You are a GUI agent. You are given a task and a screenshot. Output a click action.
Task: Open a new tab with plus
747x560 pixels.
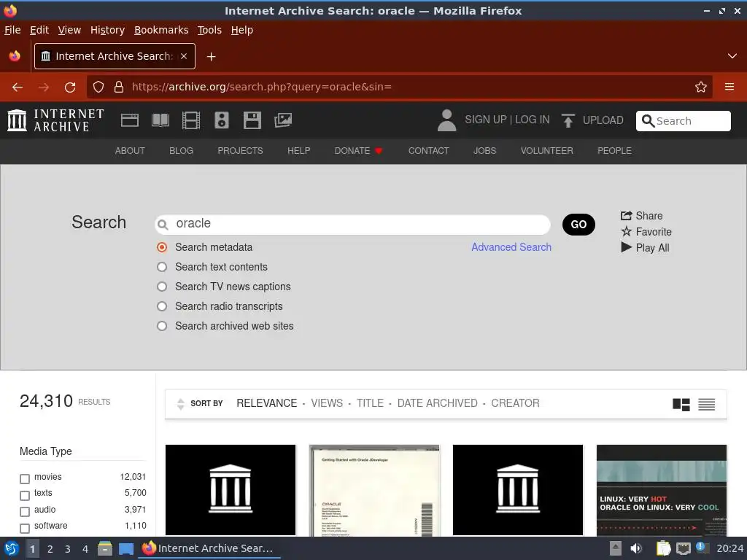click(211, 57)
